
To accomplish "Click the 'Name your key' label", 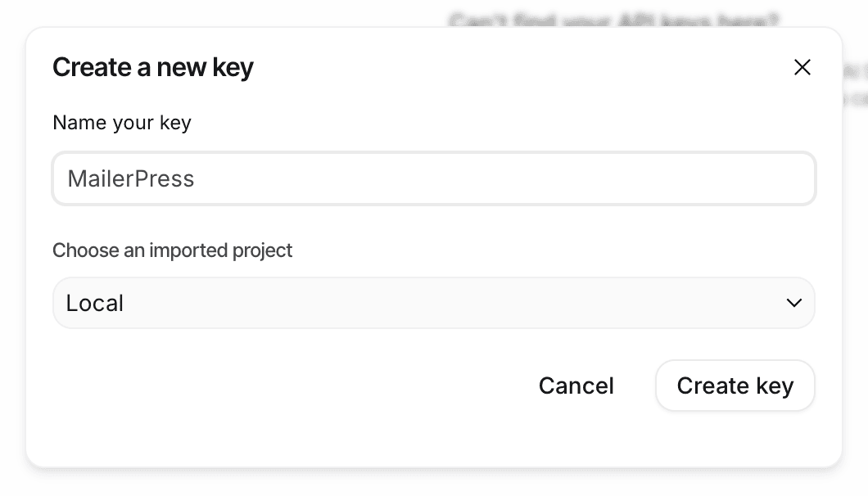I will (121, 123).
